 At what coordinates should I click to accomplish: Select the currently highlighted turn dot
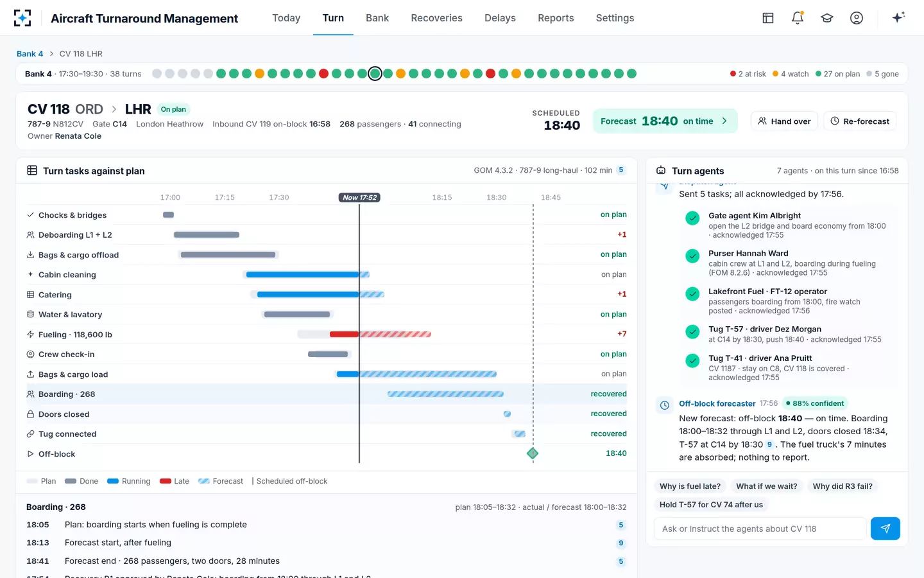click(375, 74)
